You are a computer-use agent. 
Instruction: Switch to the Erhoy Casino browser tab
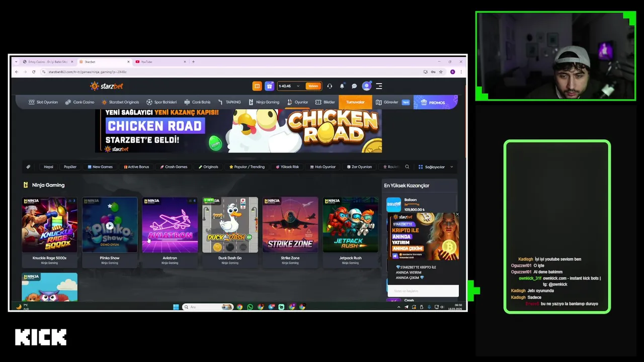click(x=48, y=62)
